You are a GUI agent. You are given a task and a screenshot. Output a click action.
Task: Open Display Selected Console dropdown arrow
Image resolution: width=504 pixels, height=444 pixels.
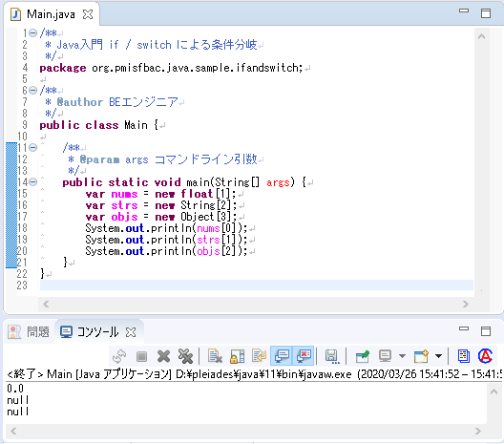pyautogui.click(x=402, y=356)
